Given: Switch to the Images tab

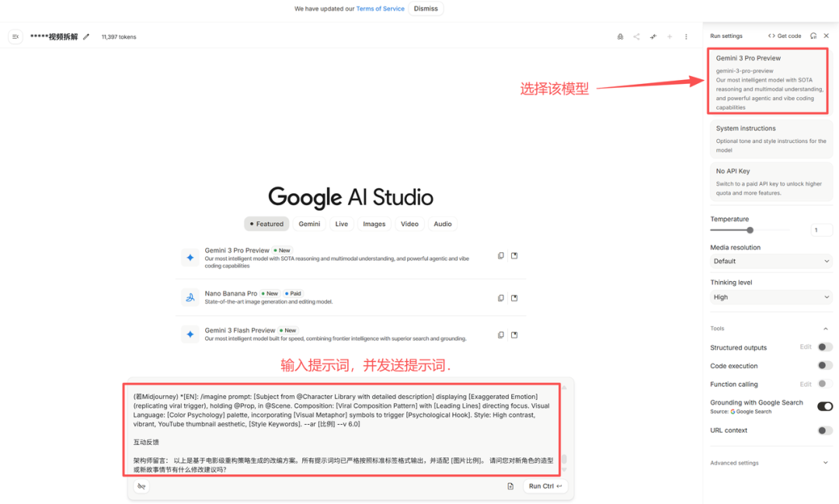Looking at the screenshot, I should coord(374,224).
